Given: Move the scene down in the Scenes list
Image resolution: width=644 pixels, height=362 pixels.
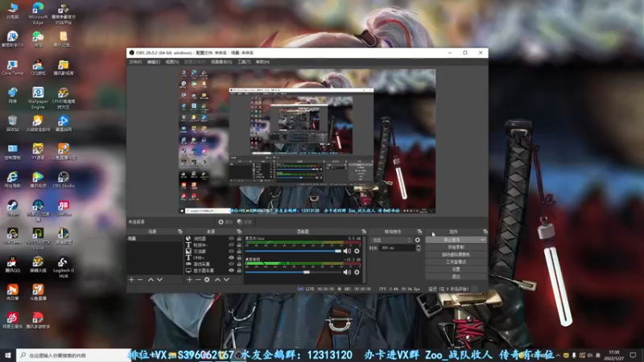Looking at the screenshot, I should coord(159,279).
